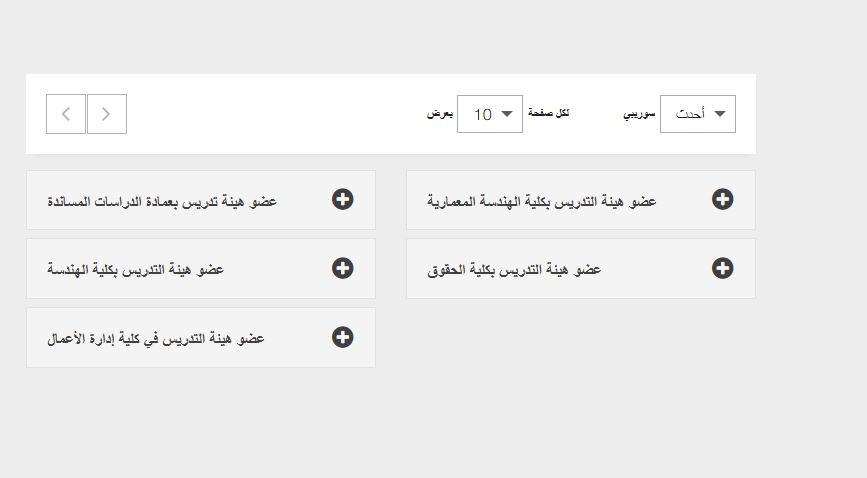This screenshot has height=478, width=867.
Task: Go to previous page with left chevron
Action: (x=66, y=114)
